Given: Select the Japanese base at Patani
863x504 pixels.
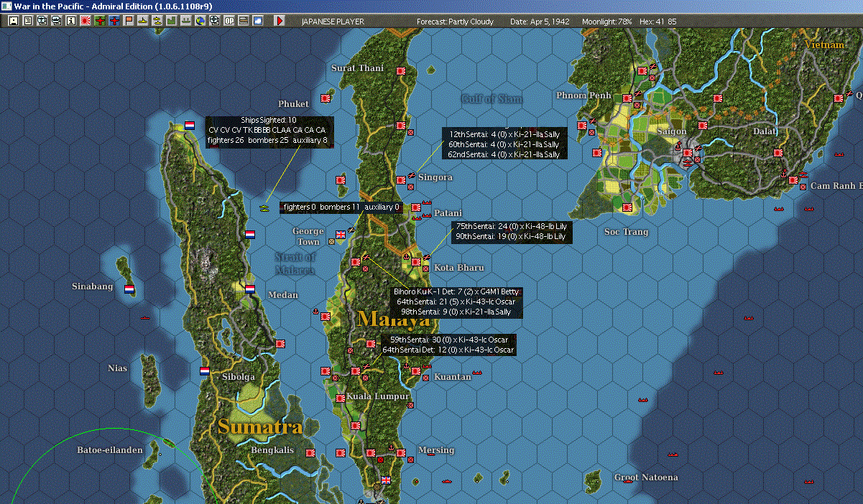Looking at the screenshot, I should pyautogui.click(x=416, y=207).
